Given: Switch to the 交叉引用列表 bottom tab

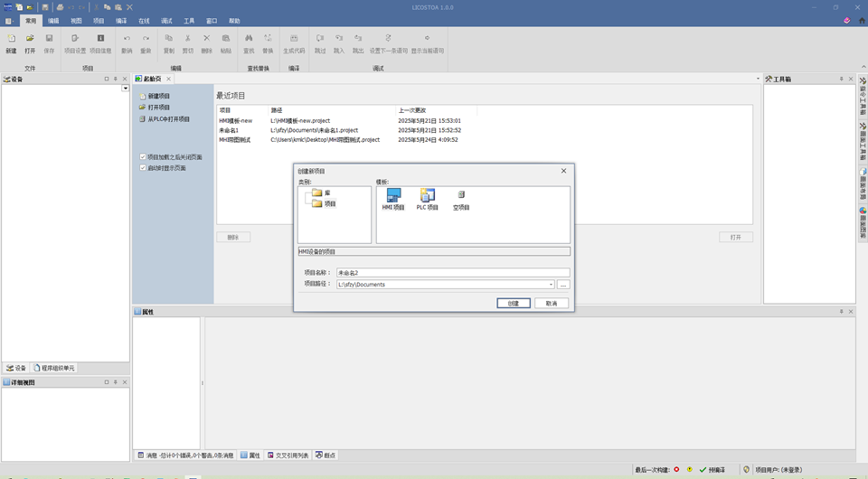Looking at the screenshot, I should tap(288, 456).
